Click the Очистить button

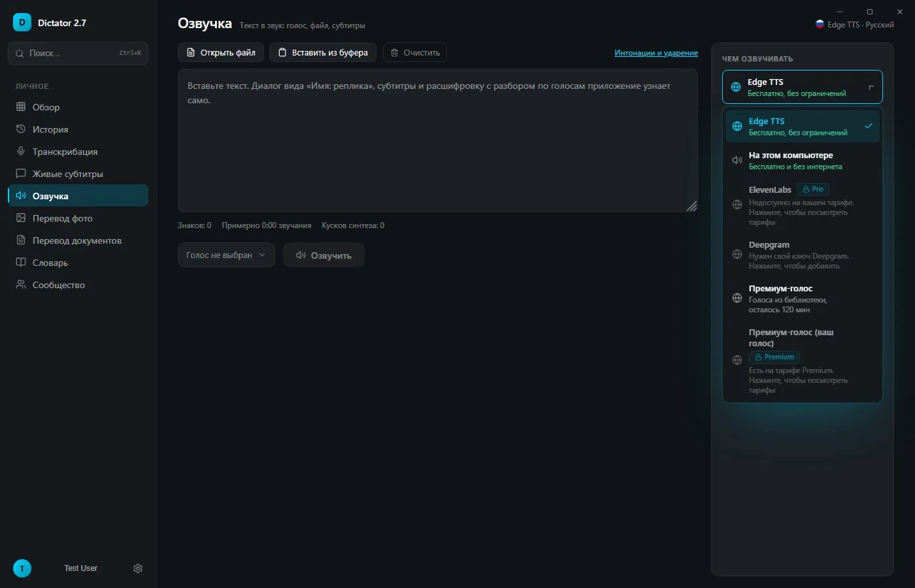[415, 52]
